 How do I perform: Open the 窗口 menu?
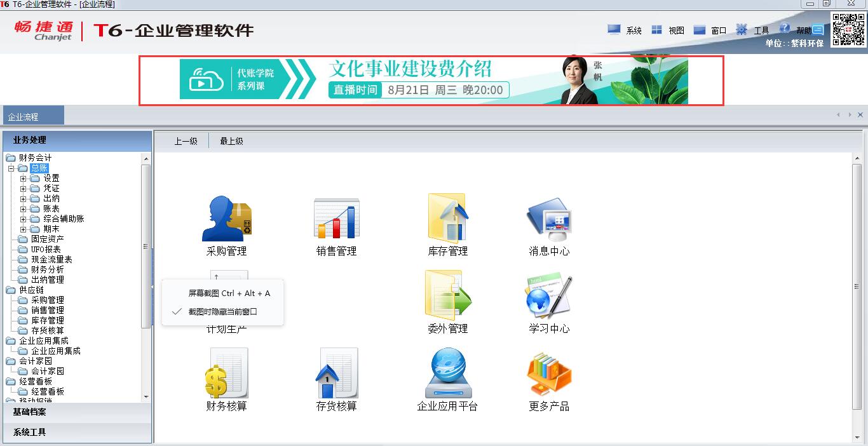pyautogui.click(x=719, y=30)
